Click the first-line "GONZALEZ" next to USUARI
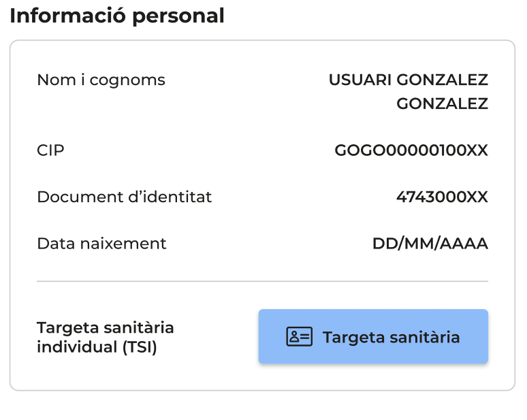Screen dimensions: 527x420 tap(442, 80)
